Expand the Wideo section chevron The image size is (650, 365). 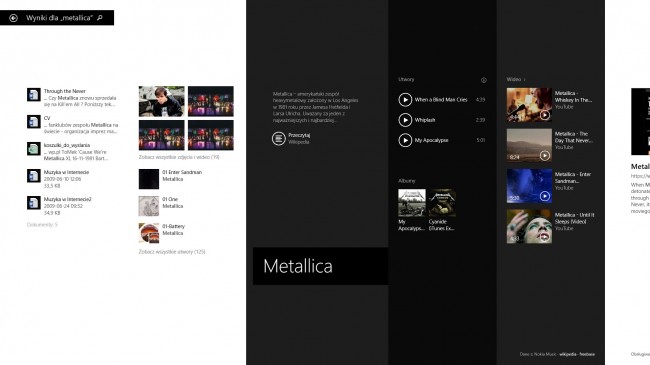pos(524,80)
